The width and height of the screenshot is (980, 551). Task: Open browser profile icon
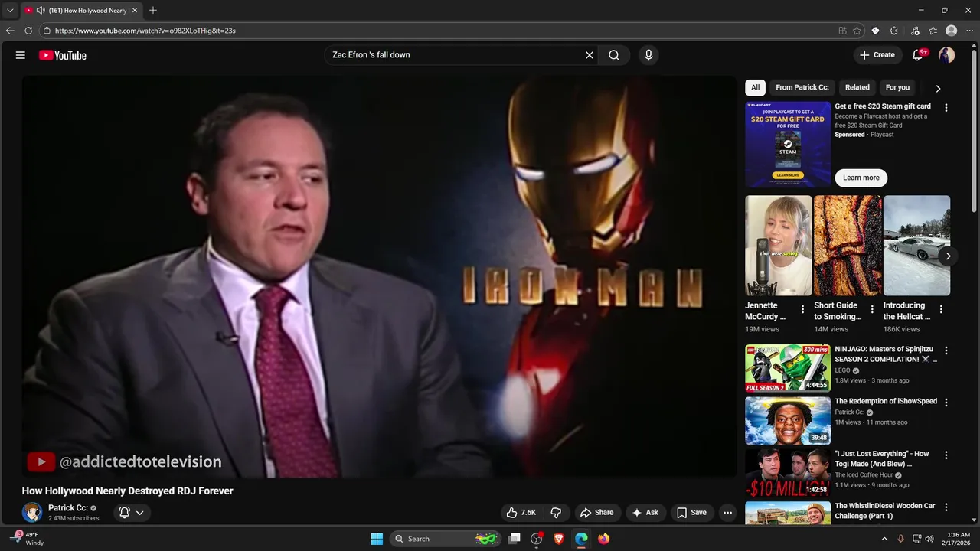click(x=952, y=31)
